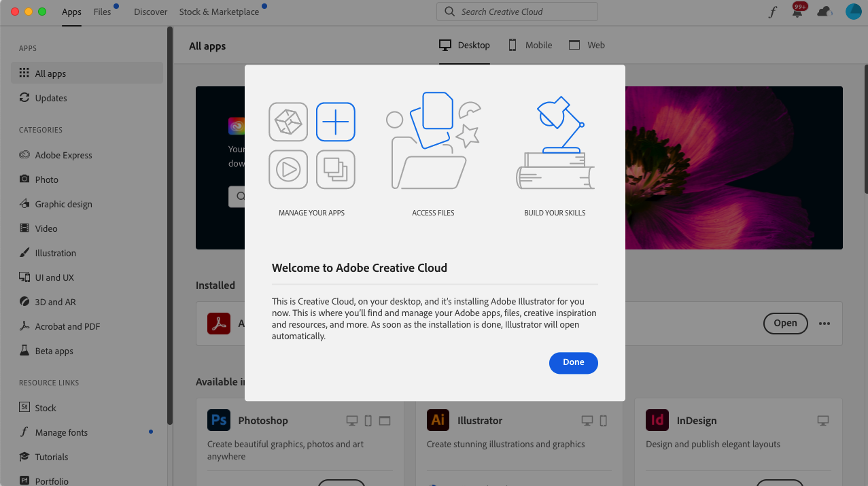Click the Done button in welcome dialog
This screenshot has width=868, height=486.
pyautogui.click(x=573, y=363)
